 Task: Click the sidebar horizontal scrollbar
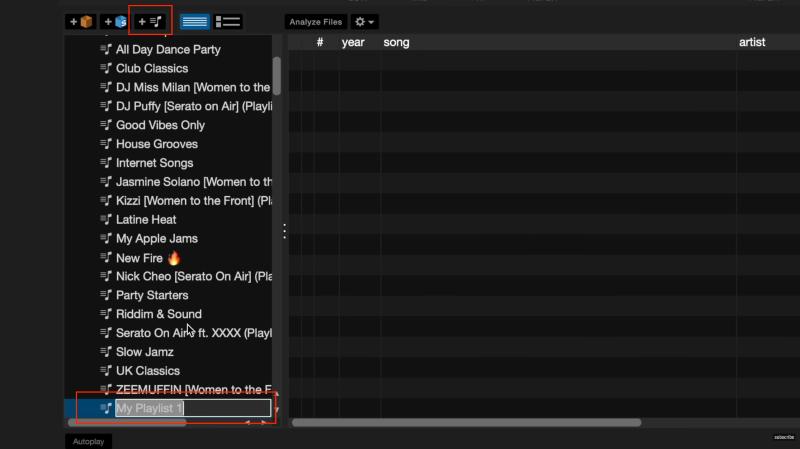pos(127,422)
